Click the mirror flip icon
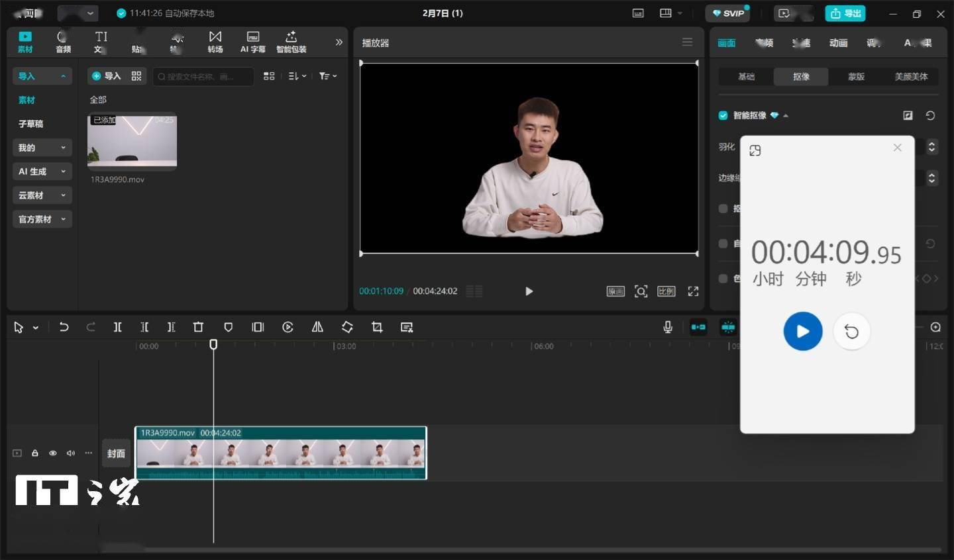Viewport: 954px width, 560px height. pyautogui.click(x=317, y=327)
